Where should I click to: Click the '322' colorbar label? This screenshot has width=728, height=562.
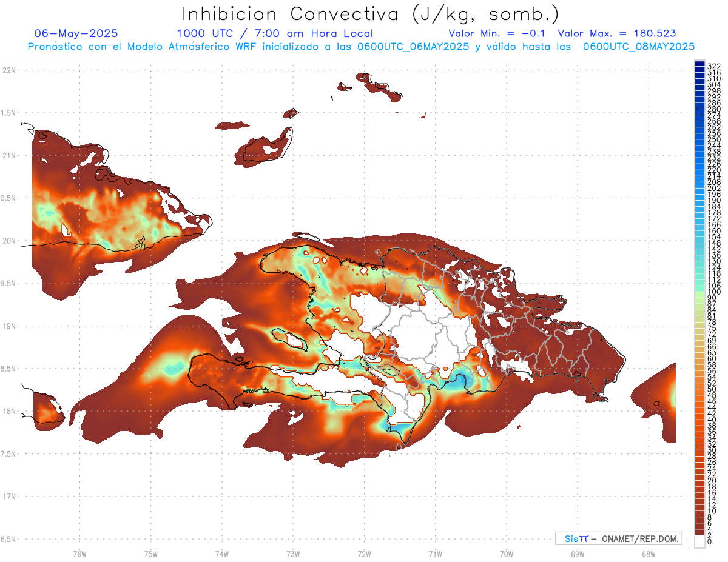coord(714,66)
